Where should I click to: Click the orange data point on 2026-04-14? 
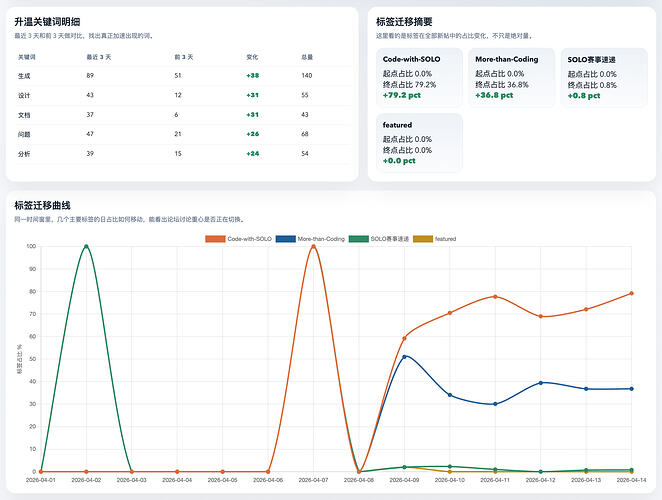coord(631,293)
